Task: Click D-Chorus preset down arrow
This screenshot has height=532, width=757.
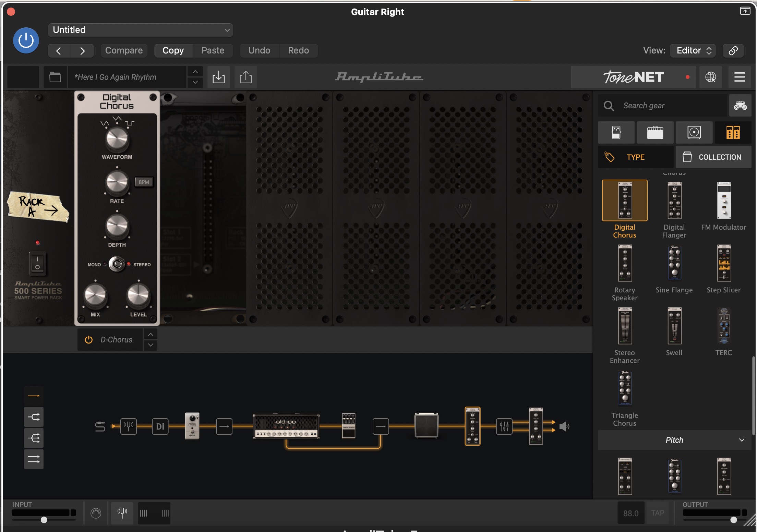Action: (151, 345)
